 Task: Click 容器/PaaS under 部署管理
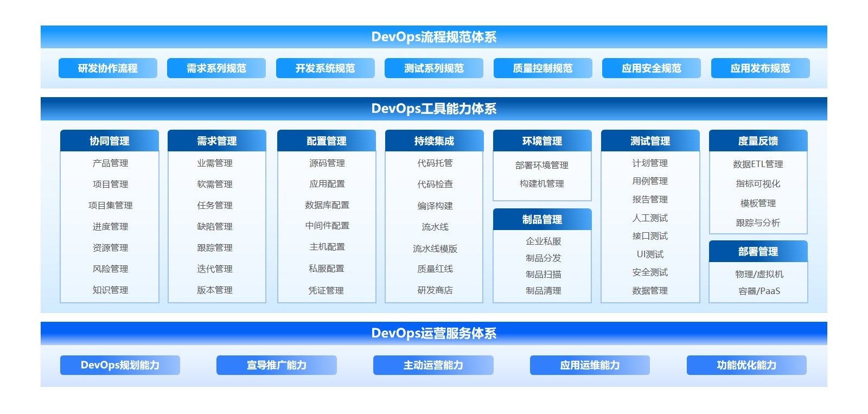[759, 291]
